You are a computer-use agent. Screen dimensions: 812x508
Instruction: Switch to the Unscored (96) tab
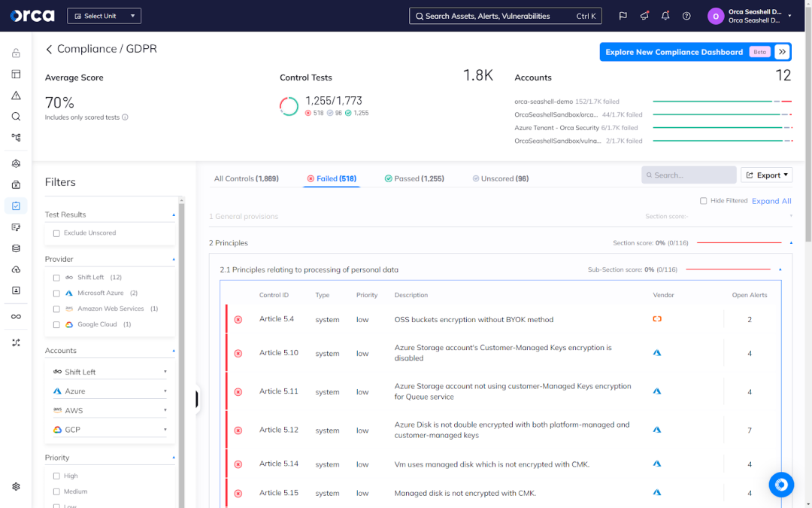(x=500, y=178)
